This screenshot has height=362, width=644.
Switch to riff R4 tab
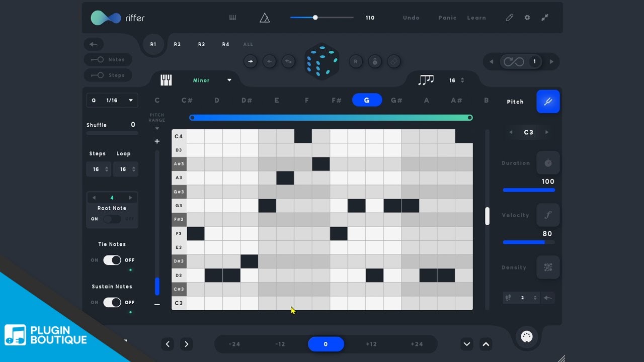pos(225,44)
